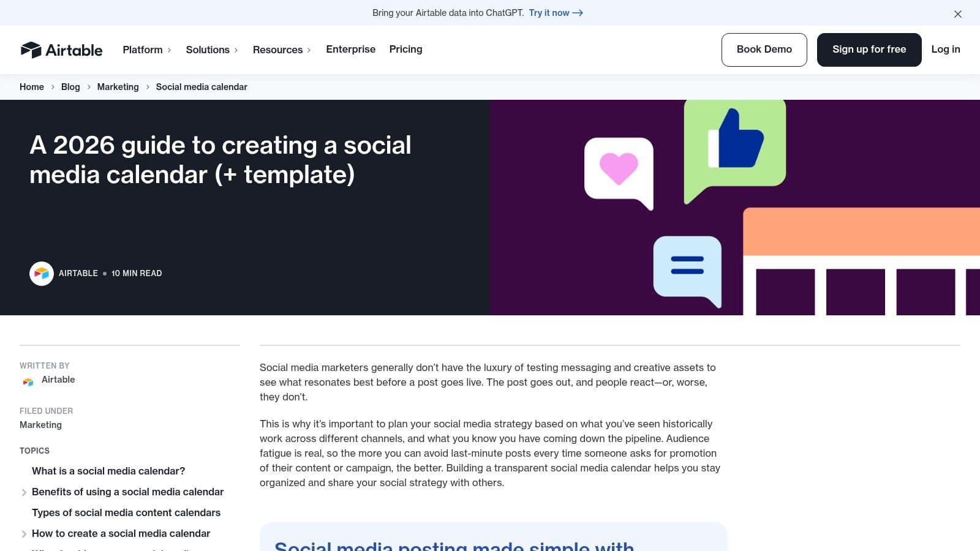Click the Airtable logo in the header
Screen dimensions: 980x551
click(x=61, y=50)
